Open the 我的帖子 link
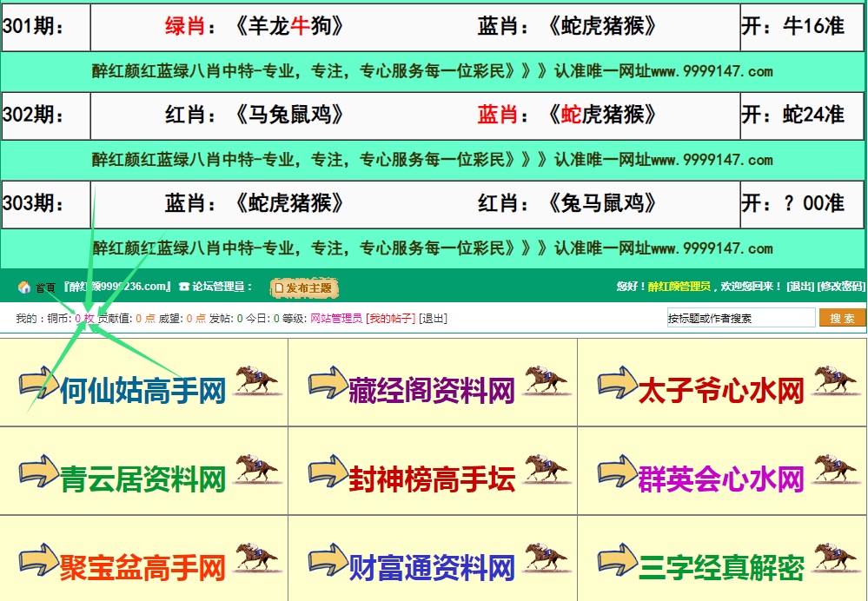 (x=390, y=319)
